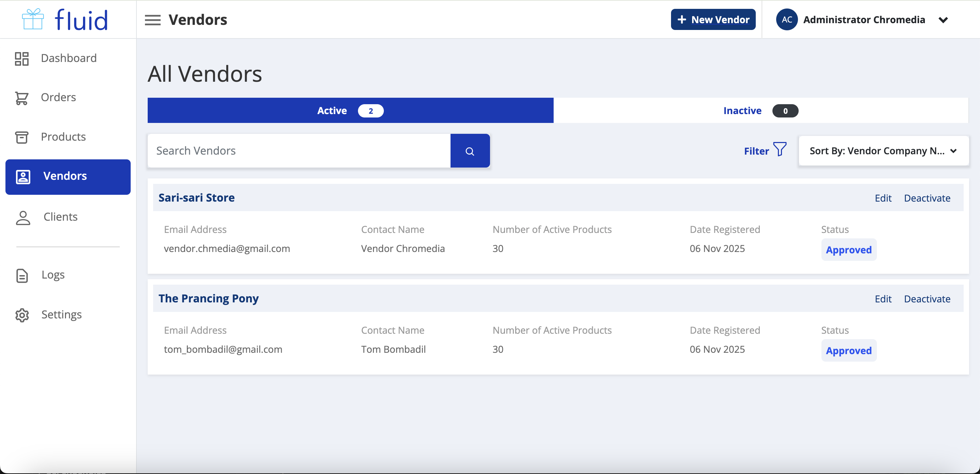Click the Products archive box icon
This screenshot has width=980, height=474.
[x=22, y=137]
